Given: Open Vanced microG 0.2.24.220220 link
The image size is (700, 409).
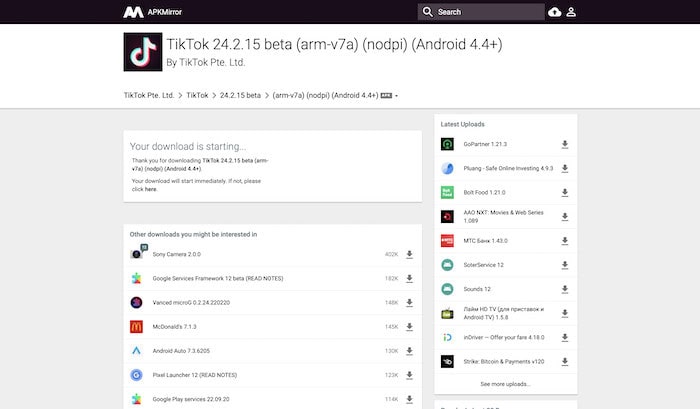Looking at the screenshot, I should 191,303.
